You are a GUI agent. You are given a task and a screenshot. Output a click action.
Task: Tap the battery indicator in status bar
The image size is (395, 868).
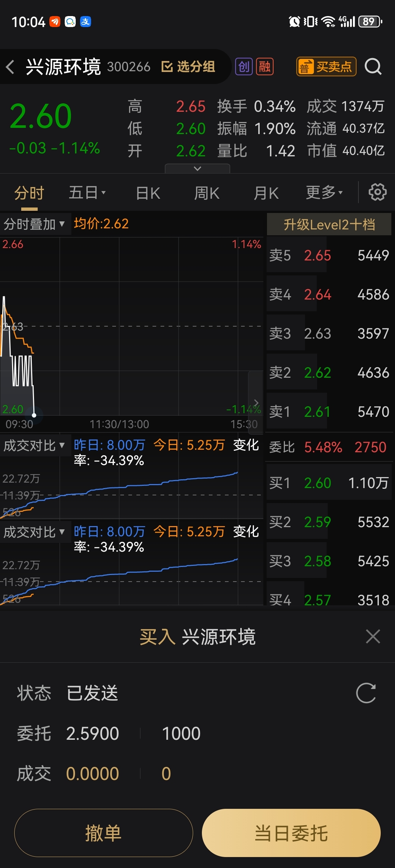[x=370, y=22]
